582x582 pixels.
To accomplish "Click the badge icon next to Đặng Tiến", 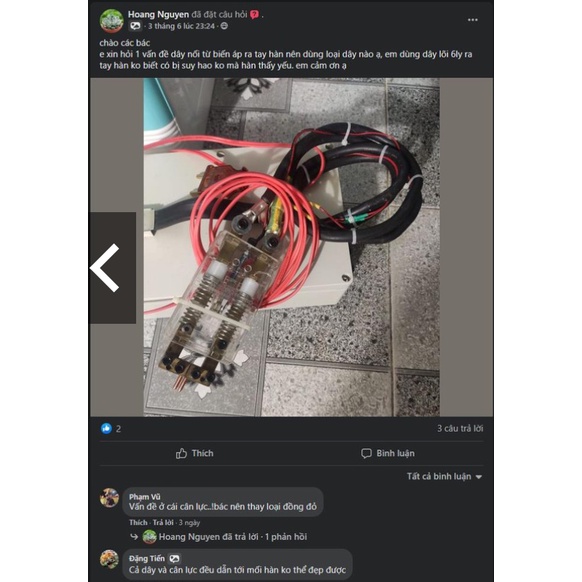I will 174,558.
